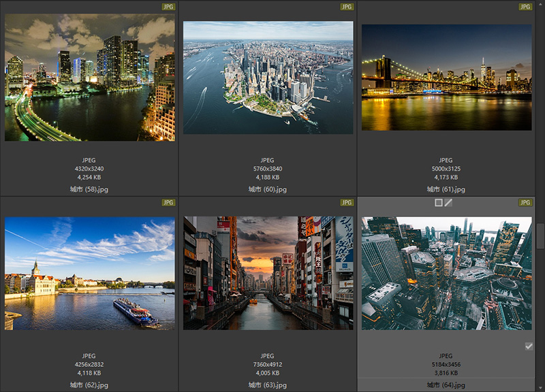Click the JPG badge on 城市 (58).jpg
The height and width of the screenshot is (392, 545).
(168, 7)
